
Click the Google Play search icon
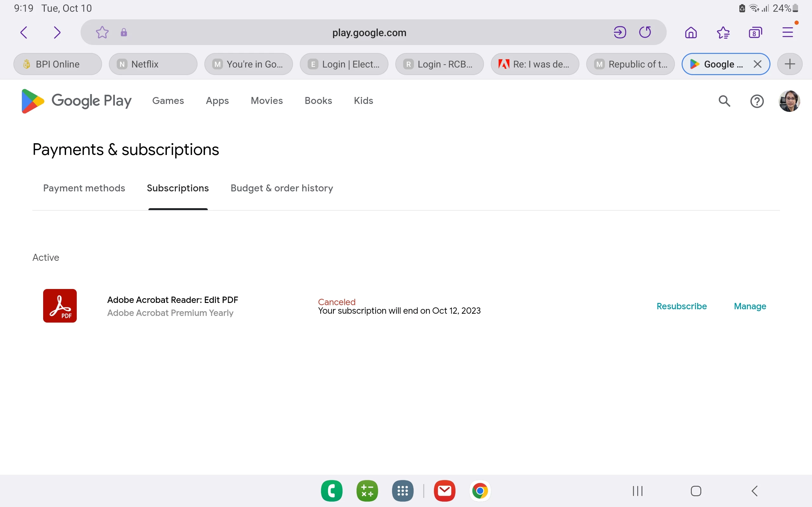(x=724, y=101)
